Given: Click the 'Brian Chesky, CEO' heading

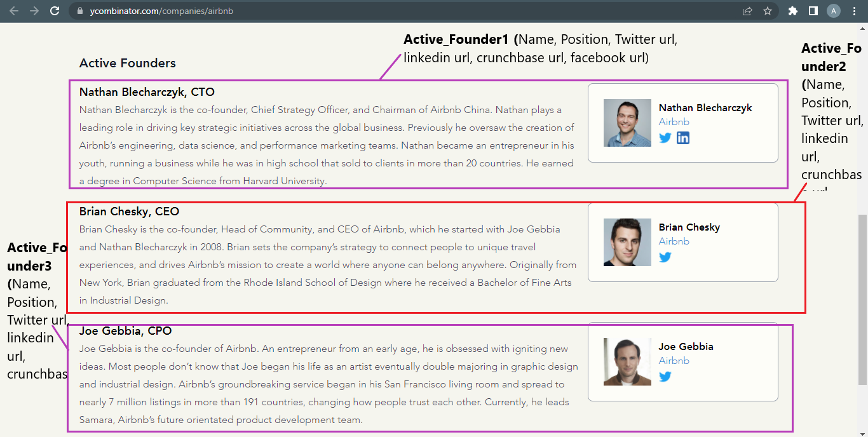Looking at the screenshot, I should (130, 212).
